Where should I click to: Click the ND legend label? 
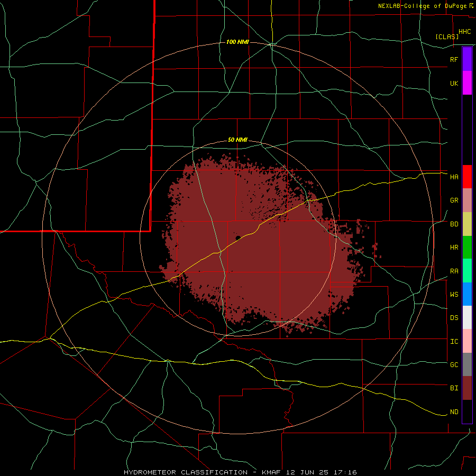(454, 412)
